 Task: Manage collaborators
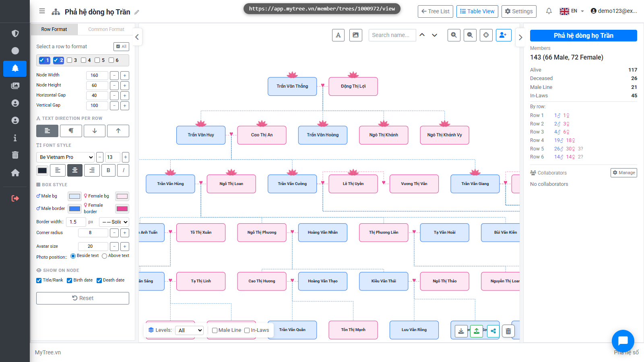624,173
